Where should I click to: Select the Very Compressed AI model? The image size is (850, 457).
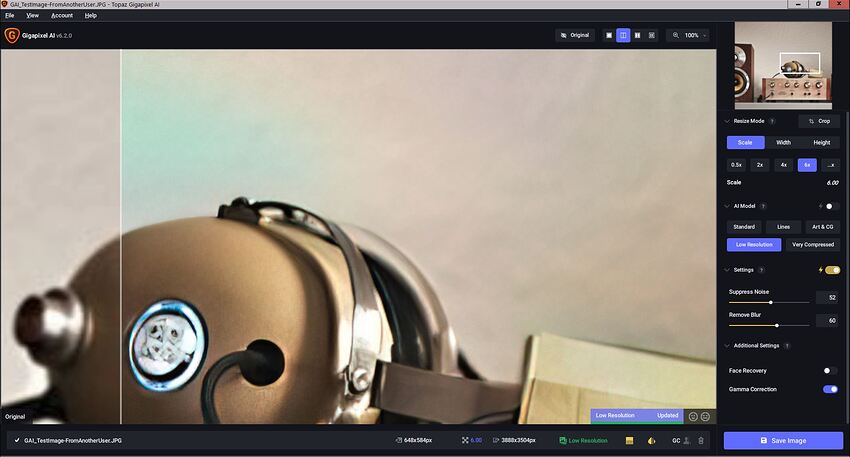pyautogui.click(x=812, y=244)
